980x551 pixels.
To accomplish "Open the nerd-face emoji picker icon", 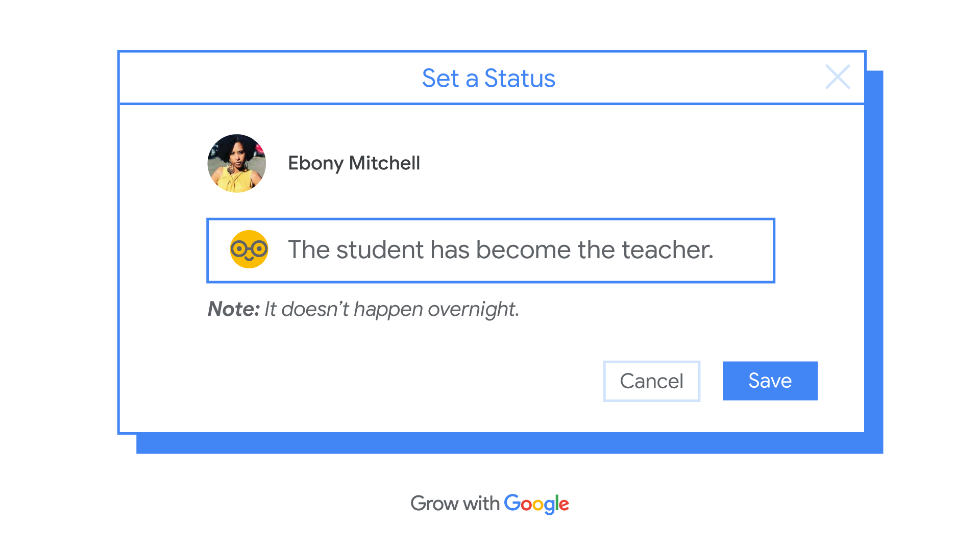I will coord(249,249).
